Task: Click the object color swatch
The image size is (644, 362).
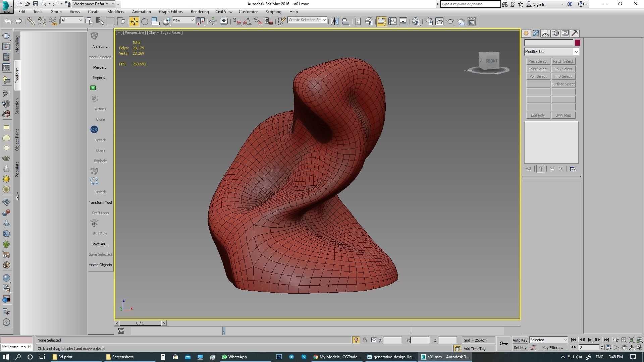Action: 577,43
